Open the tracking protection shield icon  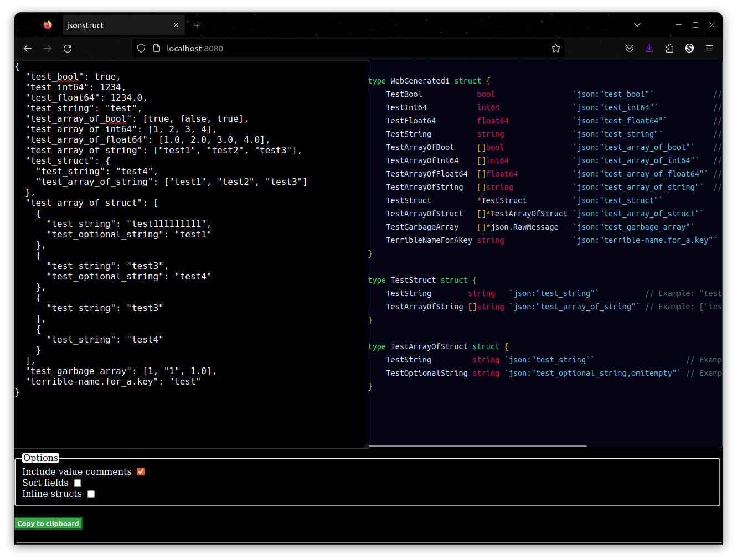[x=141, y=49]
